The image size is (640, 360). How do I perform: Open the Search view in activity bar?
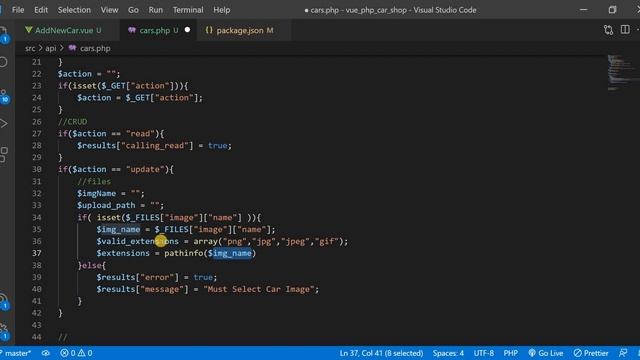point(3,62)
